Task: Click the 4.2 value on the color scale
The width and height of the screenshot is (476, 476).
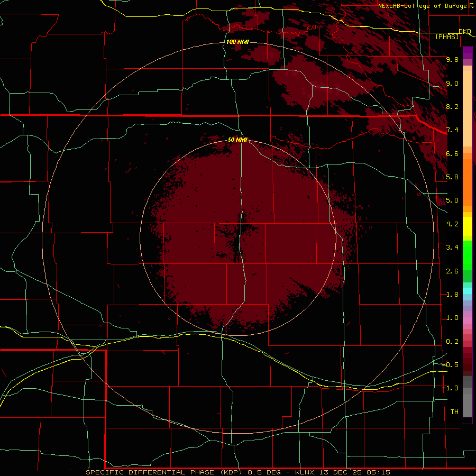Action: (452, 224)
